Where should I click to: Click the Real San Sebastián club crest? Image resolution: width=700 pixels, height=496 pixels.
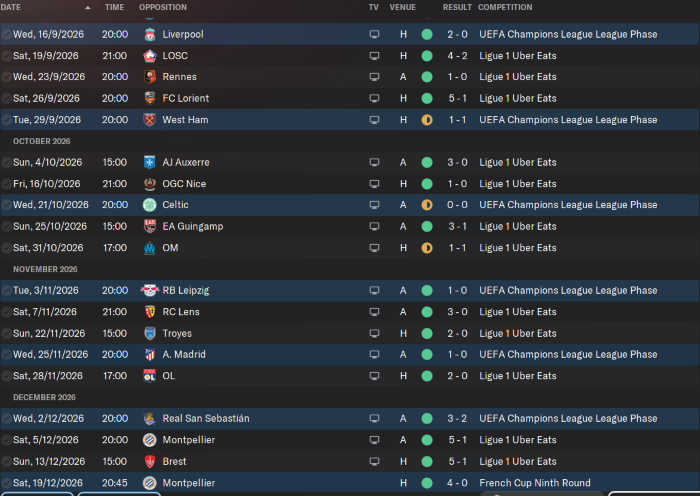click(149, 418)
